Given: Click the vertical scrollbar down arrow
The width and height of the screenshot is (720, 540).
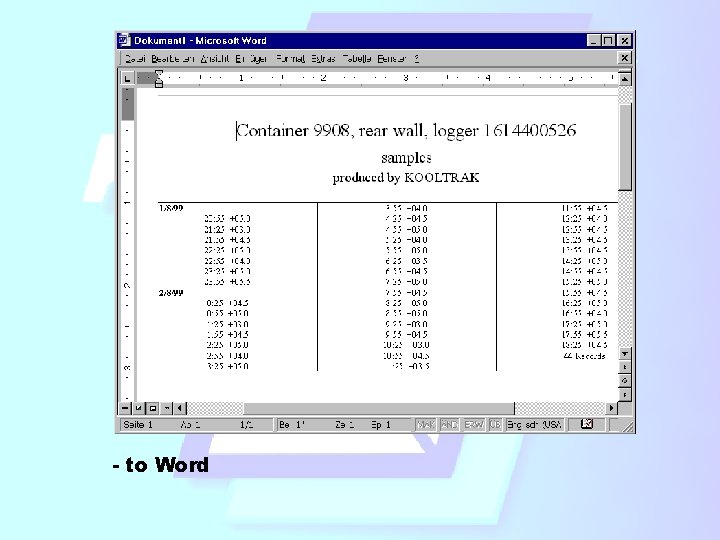Looking at the screenshot, I should [624, 354].
